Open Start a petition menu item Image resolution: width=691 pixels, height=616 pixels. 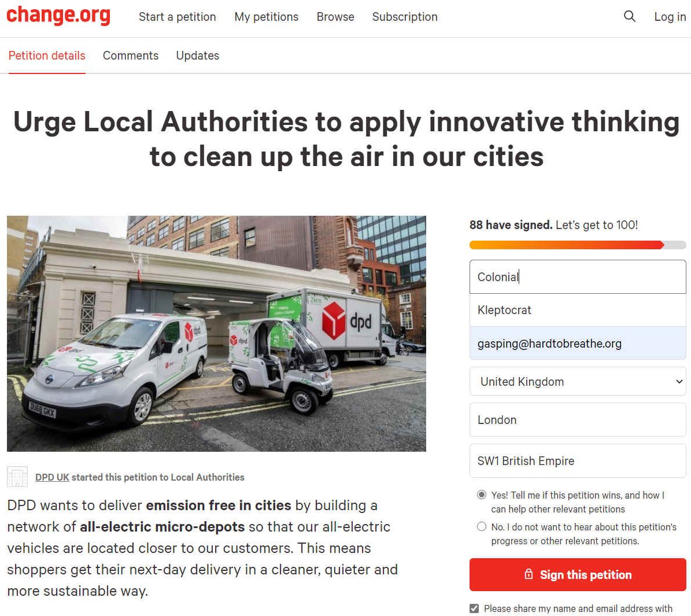(177, 17)
